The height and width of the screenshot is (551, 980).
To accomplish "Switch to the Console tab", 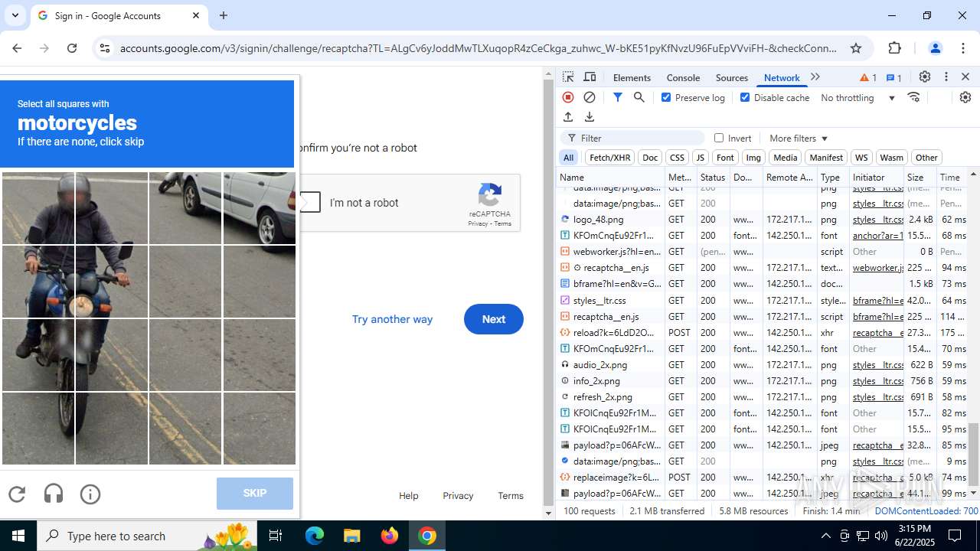I will point(683,77).
